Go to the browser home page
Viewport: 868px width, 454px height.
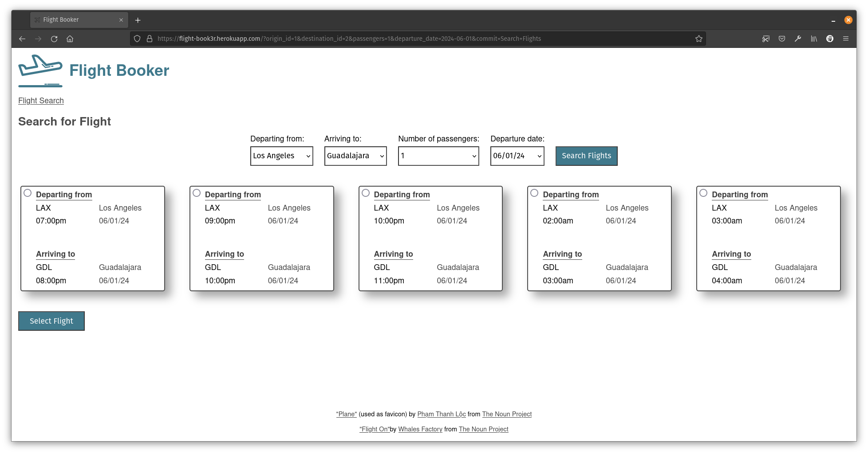pyautogui.click(x=70, y=39)
